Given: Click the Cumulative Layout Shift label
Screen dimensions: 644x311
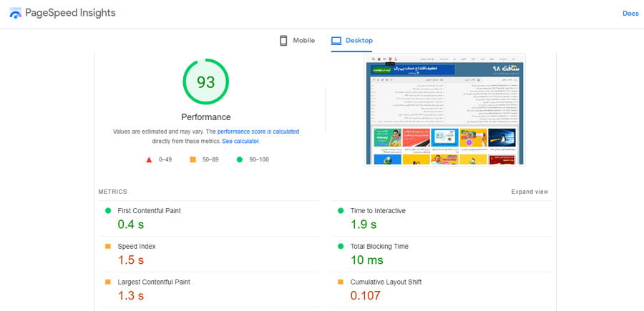Looking at the screenshot, I should [386, 282].
